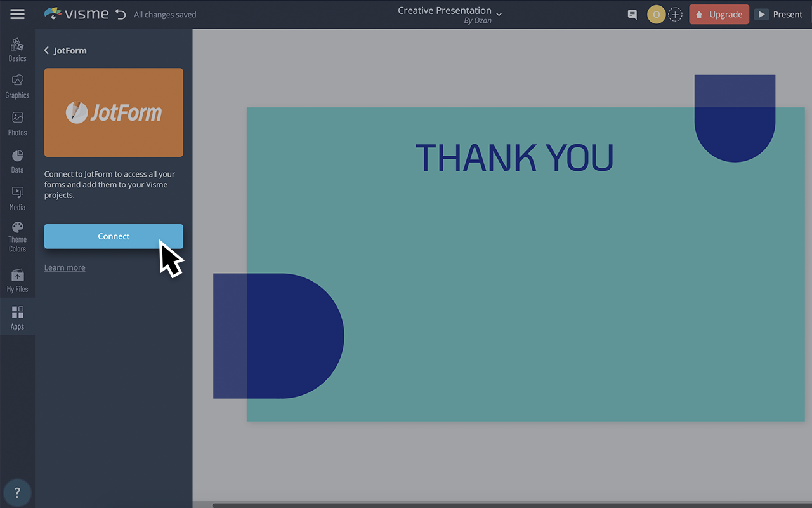Click the JotForm logo thumbnail
Image resolution: width=812 pixels, height=508 pixels.
click(114, 112)
